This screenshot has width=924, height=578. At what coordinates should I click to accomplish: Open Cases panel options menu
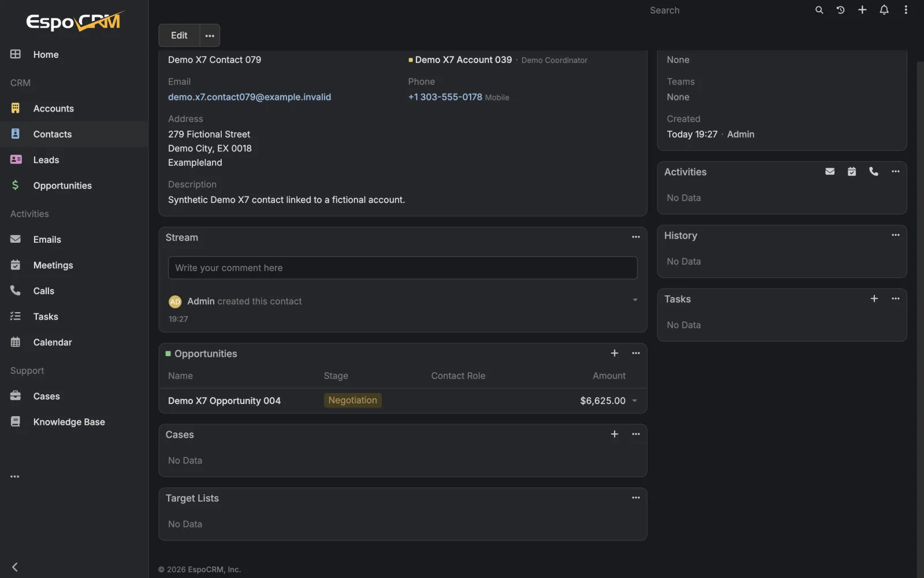coord(636,434)
